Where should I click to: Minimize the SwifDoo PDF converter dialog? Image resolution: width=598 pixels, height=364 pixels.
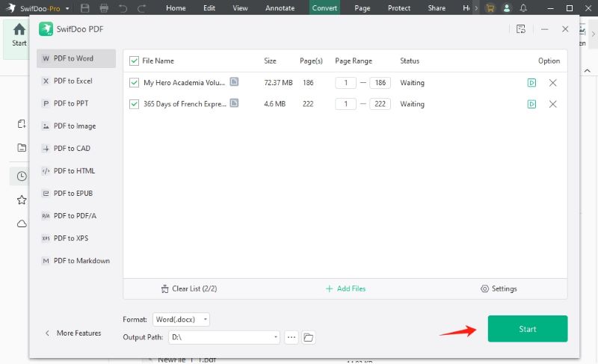(545, 29)
